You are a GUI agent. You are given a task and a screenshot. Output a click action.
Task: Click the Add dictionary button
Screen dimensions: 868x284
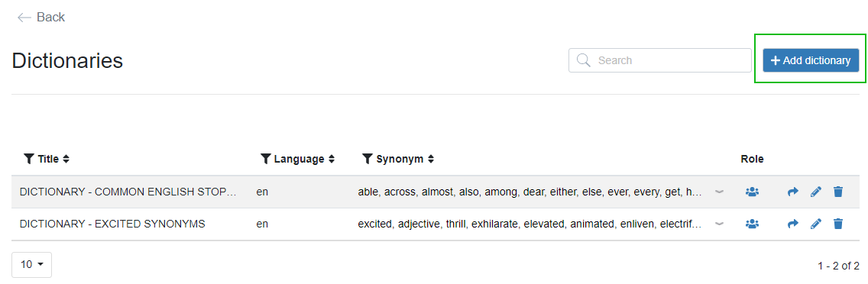pyautogui.click(x=811, y=60)
